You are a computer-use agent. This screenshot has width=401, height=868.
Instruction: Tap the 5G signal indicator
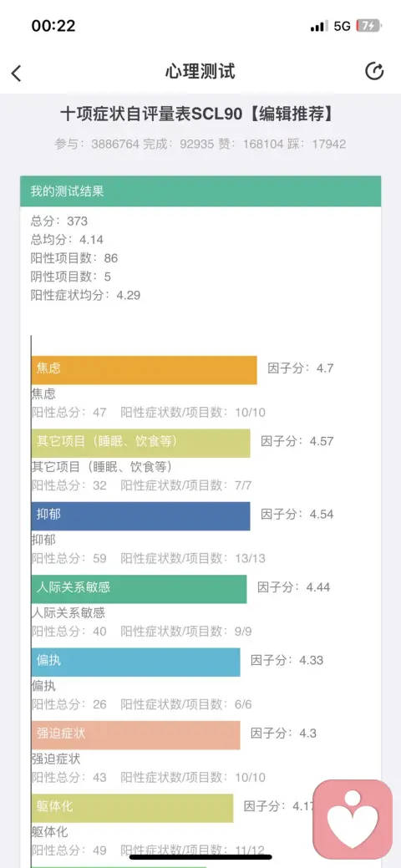[x=343, y=26]
